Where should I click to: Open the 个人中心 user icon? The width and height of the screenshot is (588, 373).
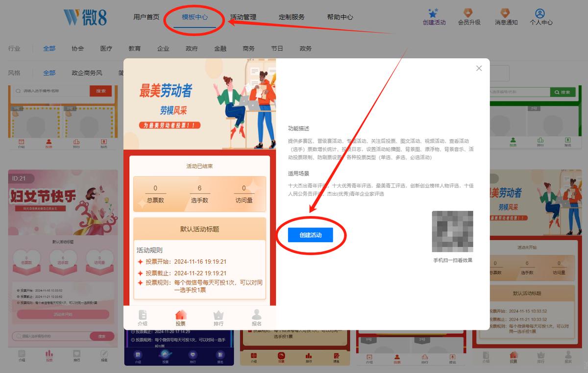pos(540,13)
